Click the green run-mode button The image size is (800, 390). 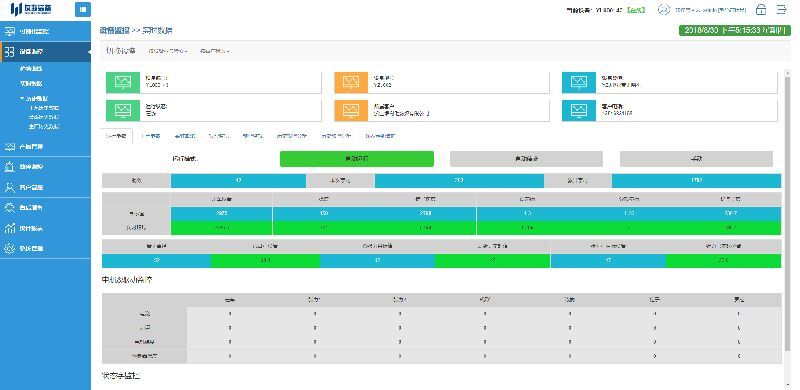tap(357, 159)
